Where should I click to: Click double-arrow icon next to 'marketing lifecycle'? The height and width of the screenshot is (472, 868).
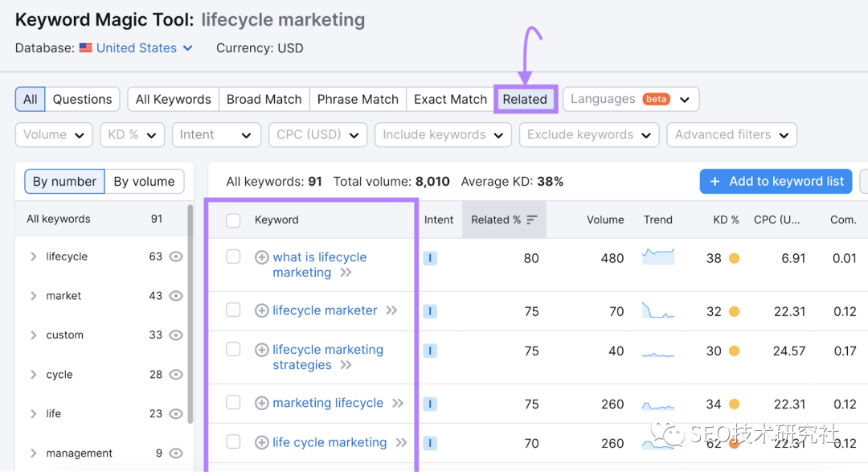[x=397, y=404]
